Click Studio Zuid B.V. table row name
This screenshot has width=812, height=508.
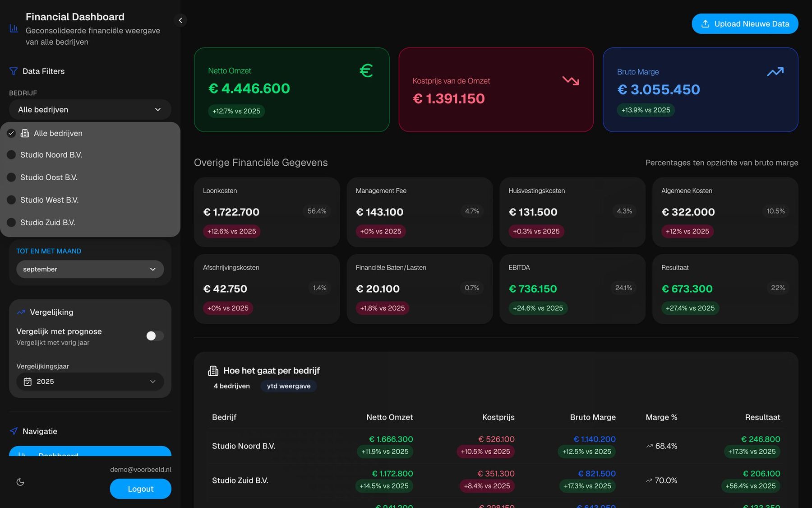[240, 480]
